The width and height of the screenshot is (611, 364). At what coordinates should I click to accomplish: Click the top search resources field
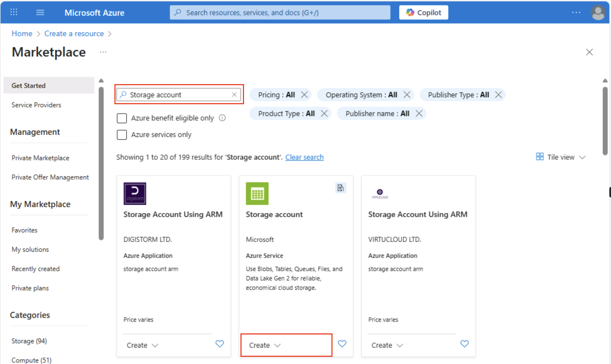279,12
